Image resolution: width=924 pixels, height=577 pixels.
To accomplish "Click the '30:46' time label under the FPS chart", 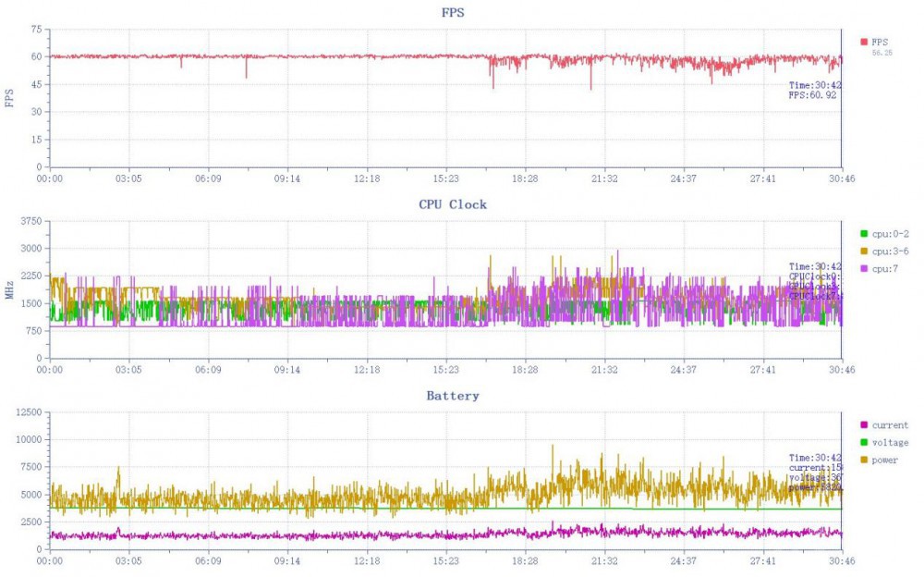I will tap(842, 178).
